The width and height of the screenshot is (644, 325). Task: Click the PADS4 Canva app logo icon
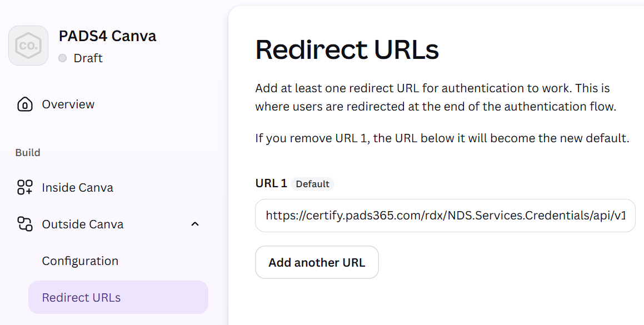(x=28, y=46)
